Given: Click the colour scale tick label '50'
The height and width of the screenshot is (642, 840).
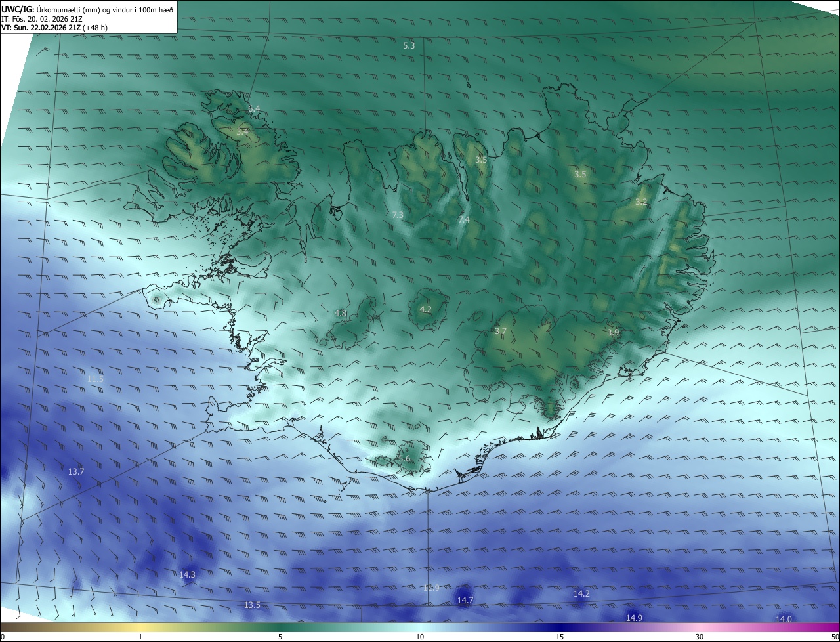Looking at the screenshot, I should 835,637.
